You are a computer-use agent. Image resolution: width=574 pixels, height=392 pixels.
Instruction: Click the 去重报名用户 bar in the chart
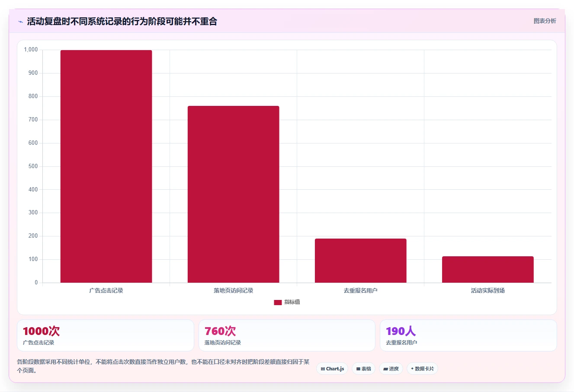(360, 261)
